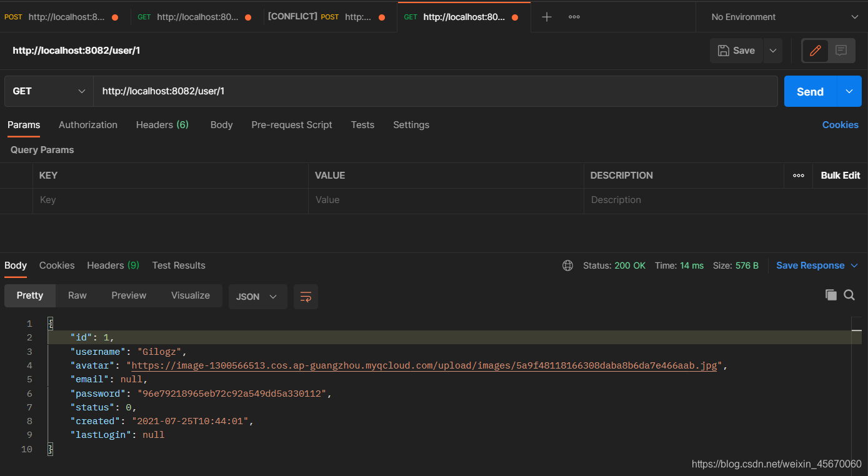Click "Size: 576 B" text
The width and height of the screenshot is (868, 476).
pyautogui.click(x=736, y=265)
